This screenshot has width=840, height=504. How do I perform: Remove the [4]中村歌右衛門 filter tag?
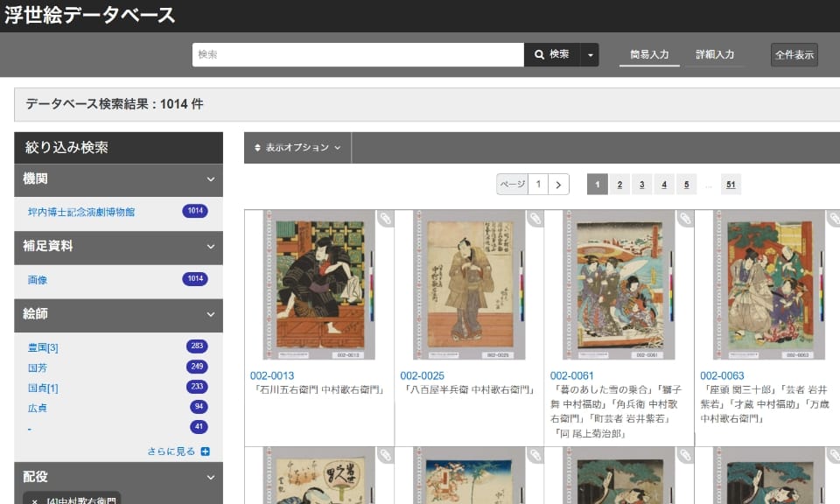(x=34, y=501)
